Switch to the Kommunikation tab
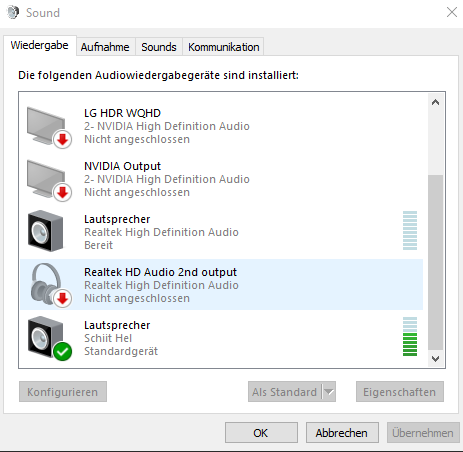Screen dimensions: 463x452 click(x=223, y=47)
